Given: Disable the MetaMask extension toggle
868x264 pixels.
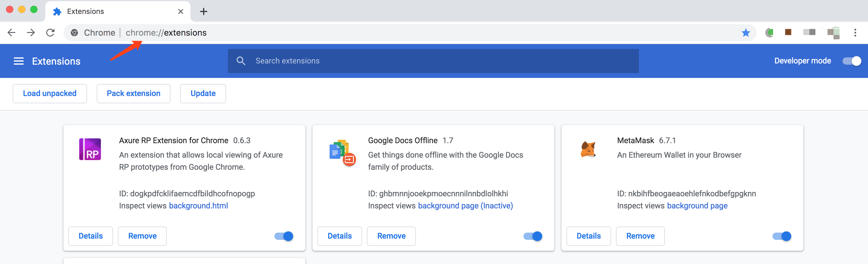Looking at the screenshot, I should click(782, 236).
